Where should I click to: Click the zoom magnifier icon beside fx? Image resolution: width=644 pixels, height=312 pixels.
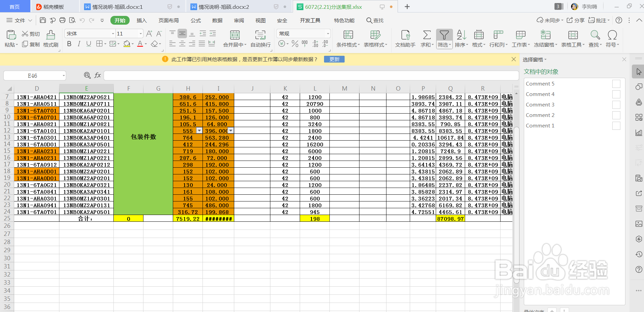pyautogui.click(x=87, y=75)
